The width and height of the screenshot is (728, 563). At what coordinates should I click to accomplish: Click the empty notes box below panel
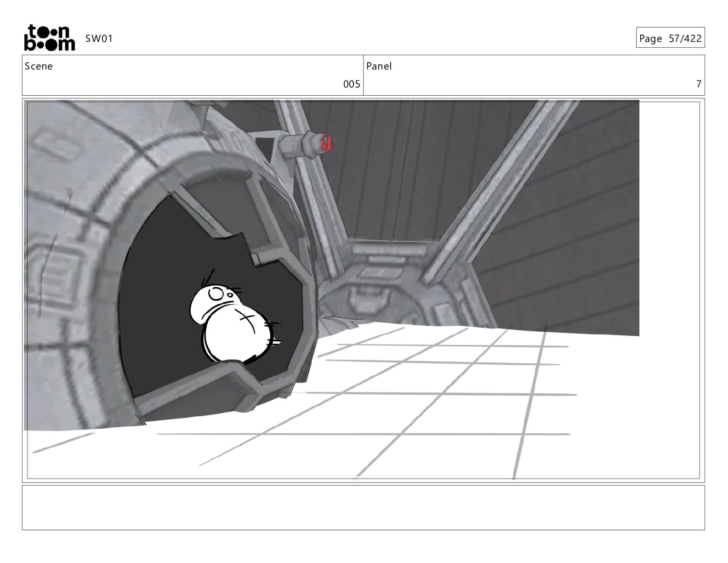tap(363, 508)
